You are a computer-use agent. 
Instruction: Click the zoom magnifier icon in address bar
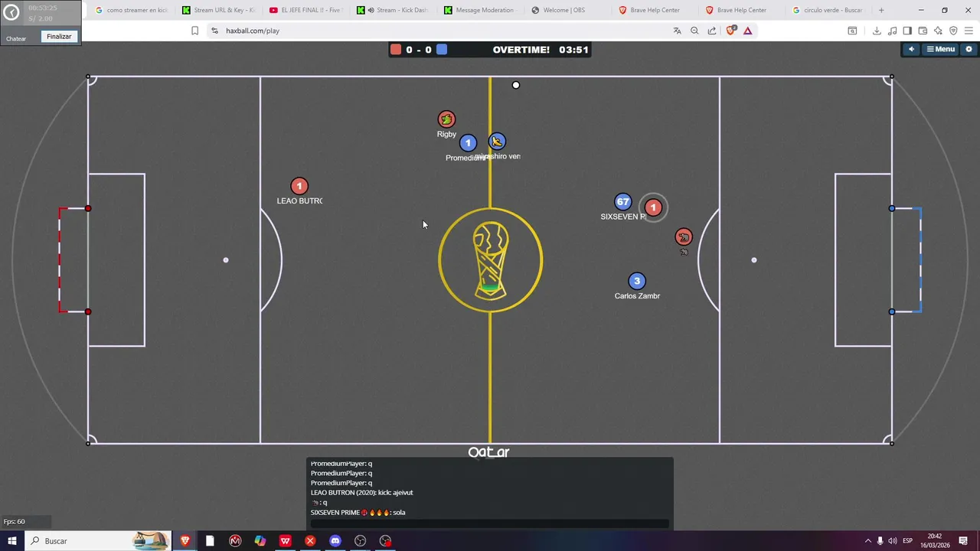[x=694, y=31]
